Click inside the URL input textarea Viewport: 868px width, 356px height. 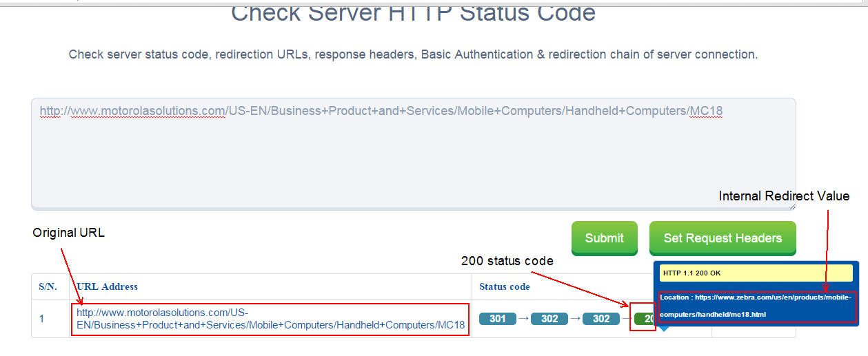point(414,154)
